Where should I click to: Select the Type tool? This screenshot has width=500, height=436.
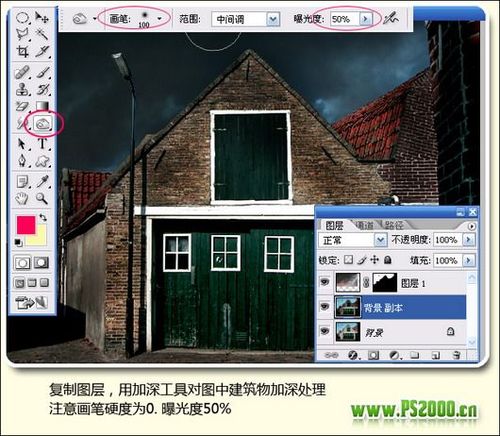pyautogui.click(x=42, y=144)
